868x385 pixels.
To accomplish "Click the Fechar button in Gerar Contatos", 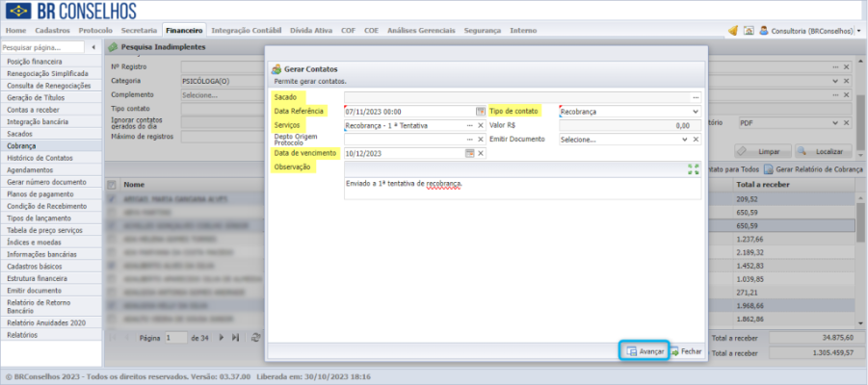I will point(687,351).
